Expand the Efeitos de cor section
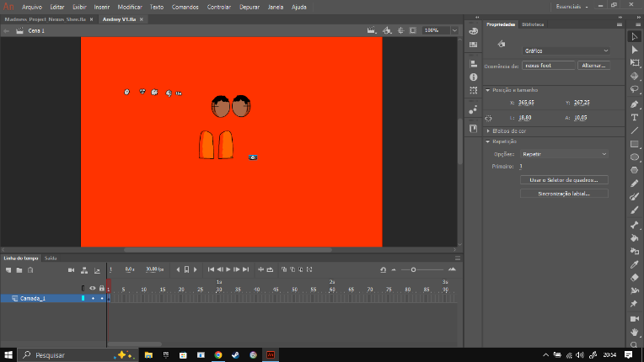Image resolution: width=644 pixels, height=362 pixels. pos(488,131)
